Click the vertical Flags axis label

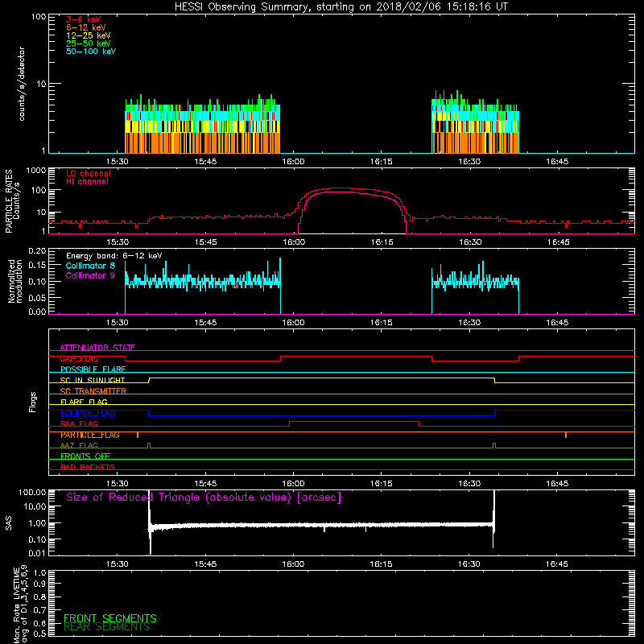[x=33, y=402]
